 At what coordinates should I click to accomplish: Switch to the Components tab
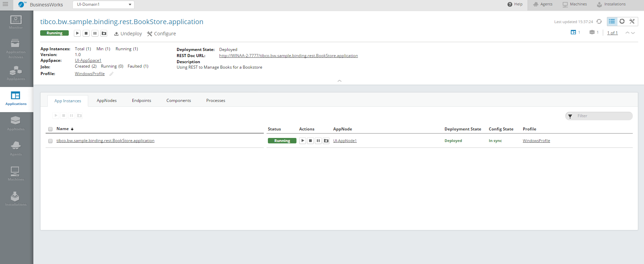click(179, 101)
